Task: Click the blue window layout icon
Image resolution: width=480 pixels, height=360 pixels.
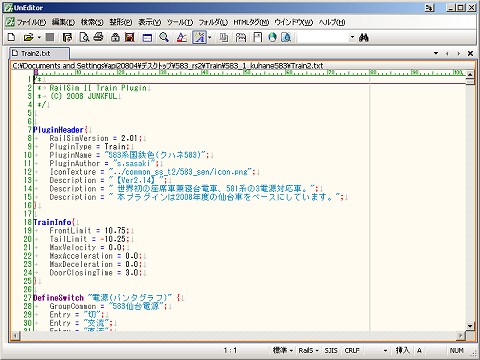Action: (147, 38)
